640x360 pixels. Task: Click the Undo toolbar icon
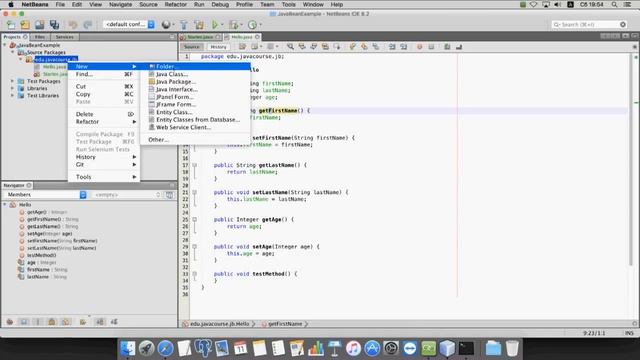click(x=73, y=25)
